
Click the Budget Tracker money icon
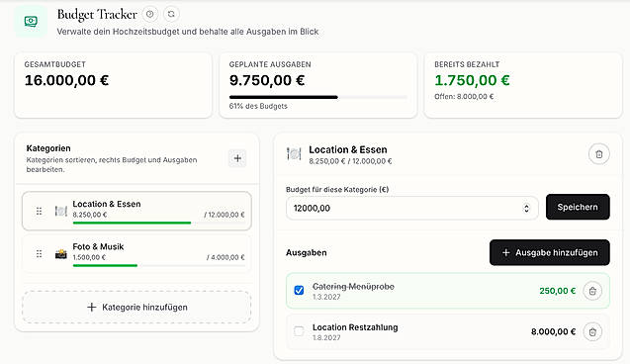(31, 22)
